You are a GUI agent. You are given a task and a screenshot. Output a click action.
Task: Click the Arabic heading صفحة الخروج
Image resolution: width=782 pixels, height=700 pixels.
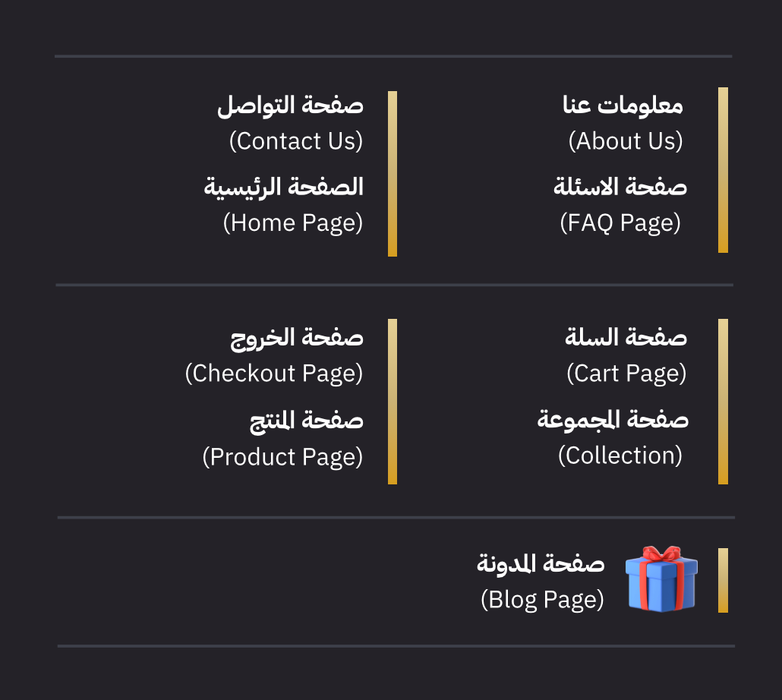coord(297,338)
